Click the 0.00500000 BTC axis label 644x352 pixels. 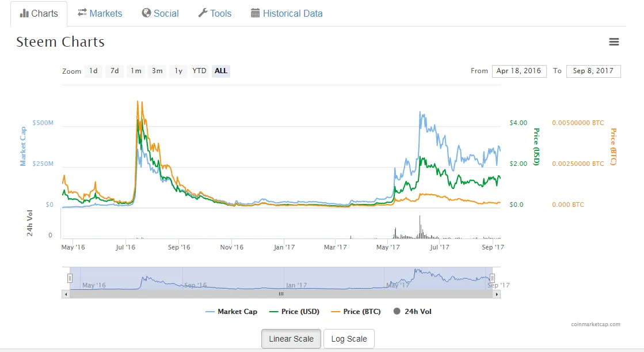[x=578, y=123]
